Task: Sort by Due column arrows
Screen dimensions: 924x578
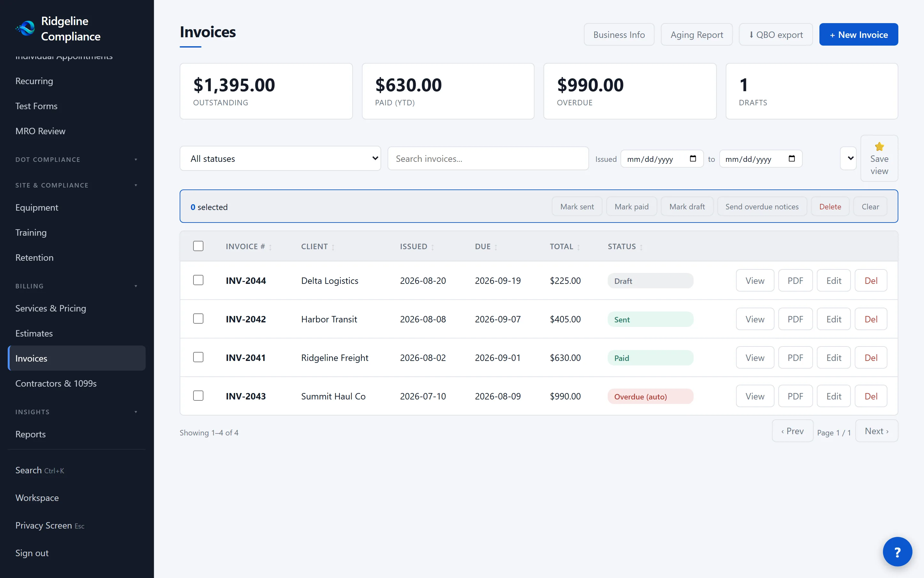Action: (496, 247)
